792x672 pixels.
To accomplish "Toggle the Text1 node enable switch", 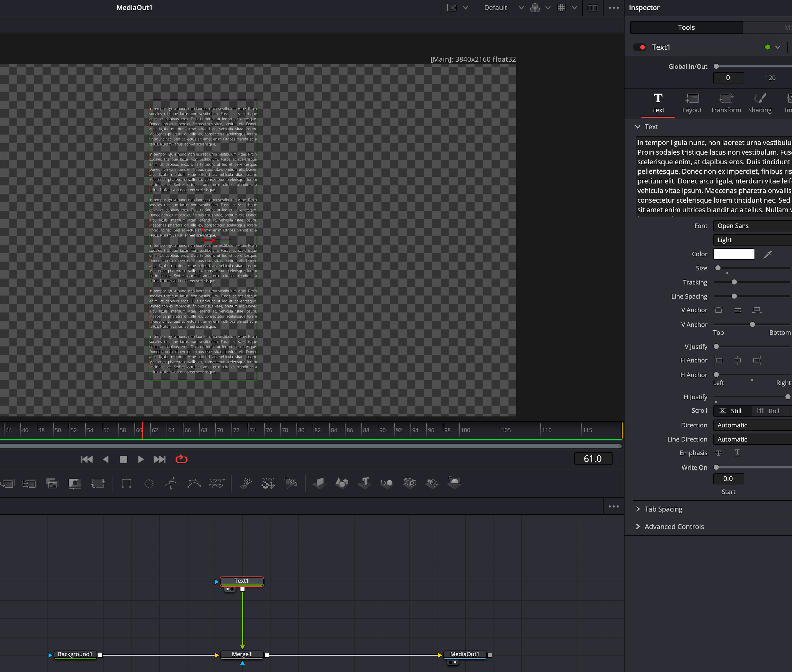I will [x=640, y=47].
